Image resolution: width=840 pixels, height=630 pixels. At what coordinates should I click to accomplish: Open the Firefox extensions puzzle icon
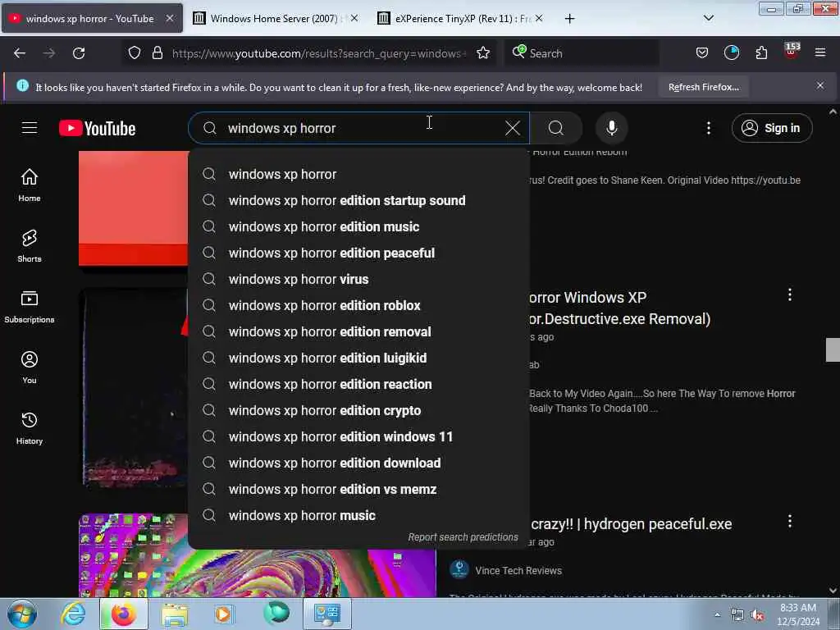tap(761, 53)
